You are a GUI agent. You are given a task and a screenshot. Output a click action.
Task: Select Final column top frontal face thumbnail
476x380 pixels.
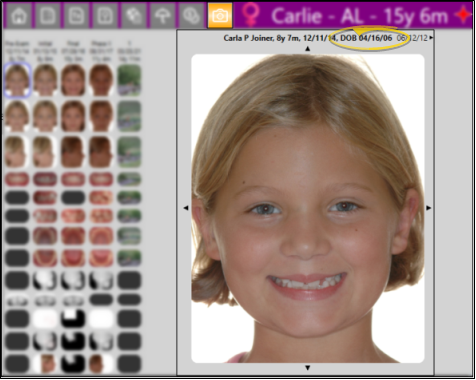coord(73,80)
